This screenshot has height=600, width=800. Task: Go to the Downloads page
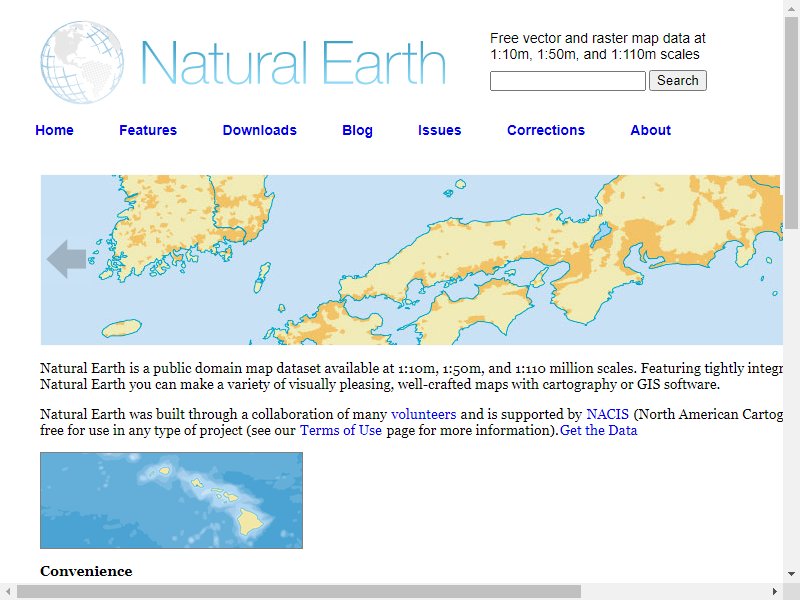coord(260,130)
